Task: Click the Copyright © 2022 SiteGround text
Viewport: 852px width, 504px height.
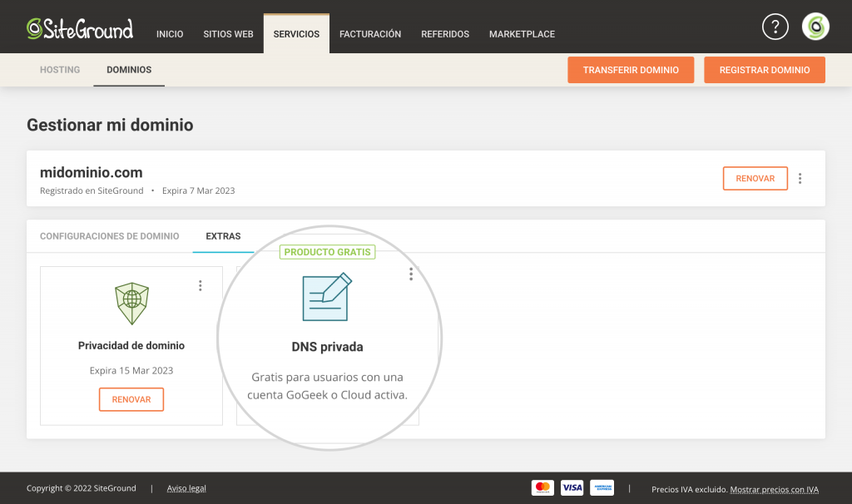Action: pyautogui.click(x=82, y=488)
